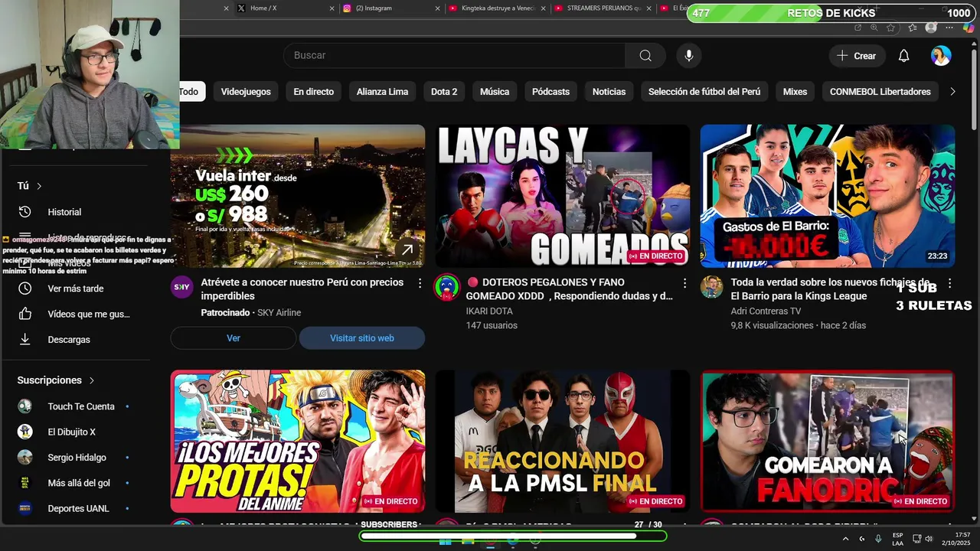Image resolution: width=980 pixels, height=551 pixels.
Task: Open options menu for Adri Contreras video
Action: click(x=949, y=283)
